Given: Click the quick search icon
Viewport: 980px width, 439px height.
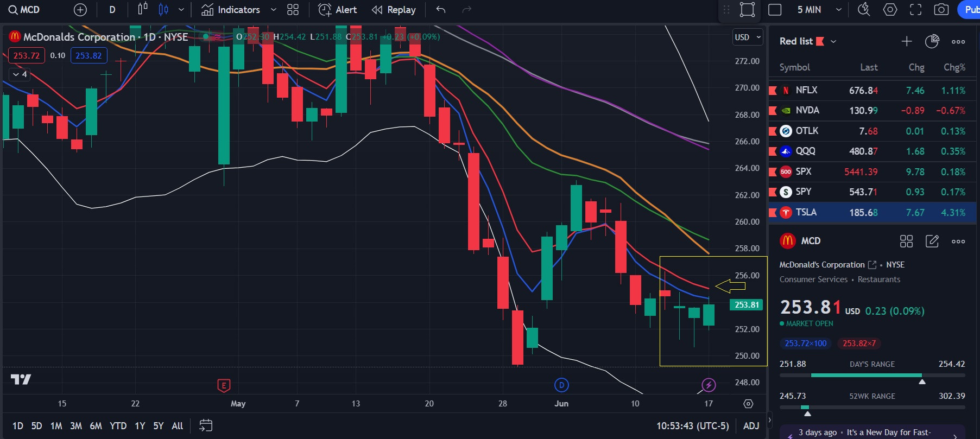Looking at the screenshot, I should pos(864,10).
